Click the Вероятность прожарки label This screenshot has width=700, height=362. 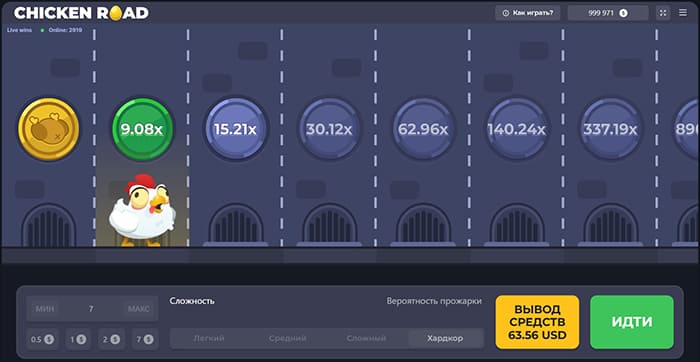(x=434, y=301)
